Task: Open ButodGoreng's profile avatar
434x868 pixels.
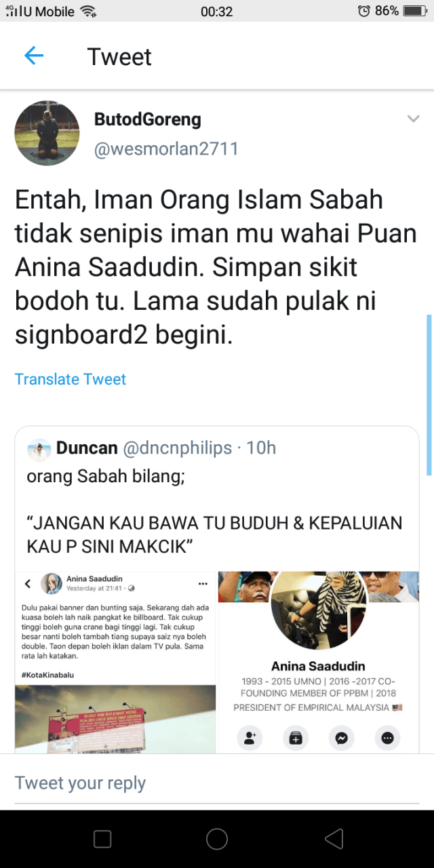Action: pos(47,134)
